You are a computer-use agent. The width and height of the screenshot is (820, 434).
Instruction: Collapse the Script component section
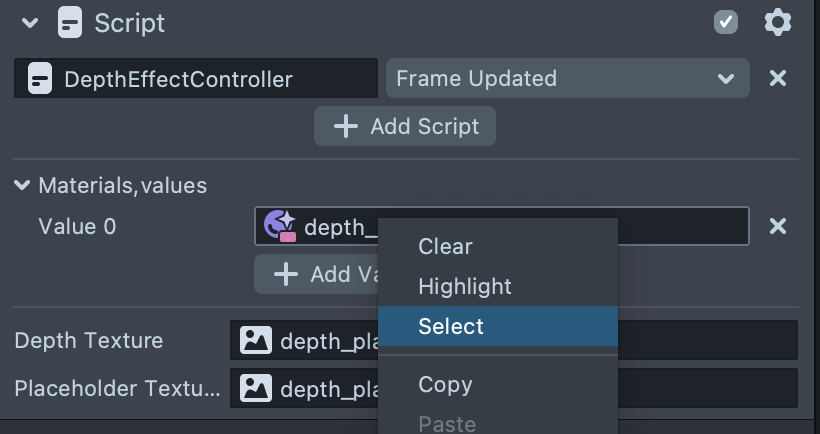pos(30,22)
